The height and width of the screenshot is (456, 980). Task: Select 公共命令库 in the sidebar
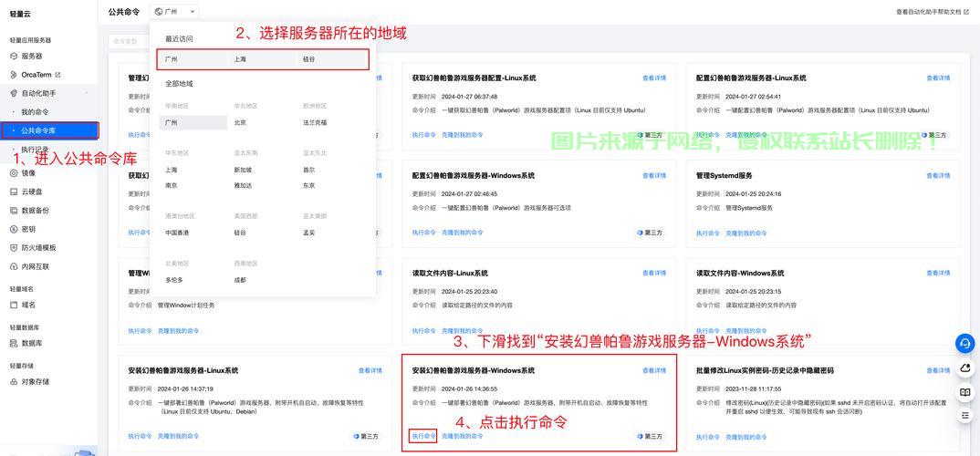point(48,130)
